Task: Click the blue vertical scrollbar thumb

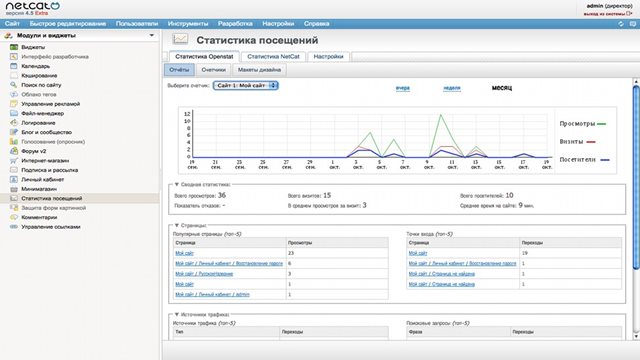Action: click(636, 178)
